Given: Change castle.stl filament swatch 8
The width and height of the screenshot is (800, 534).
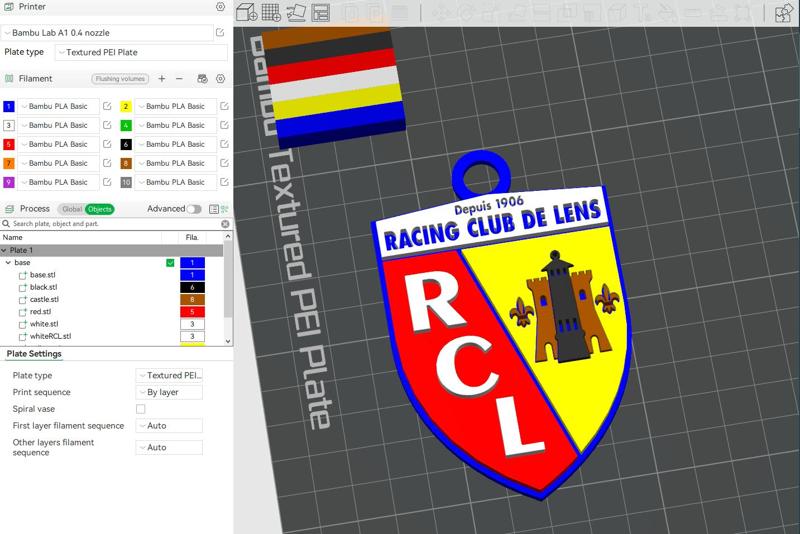Looking at the screenshot, I should (192, 299).
